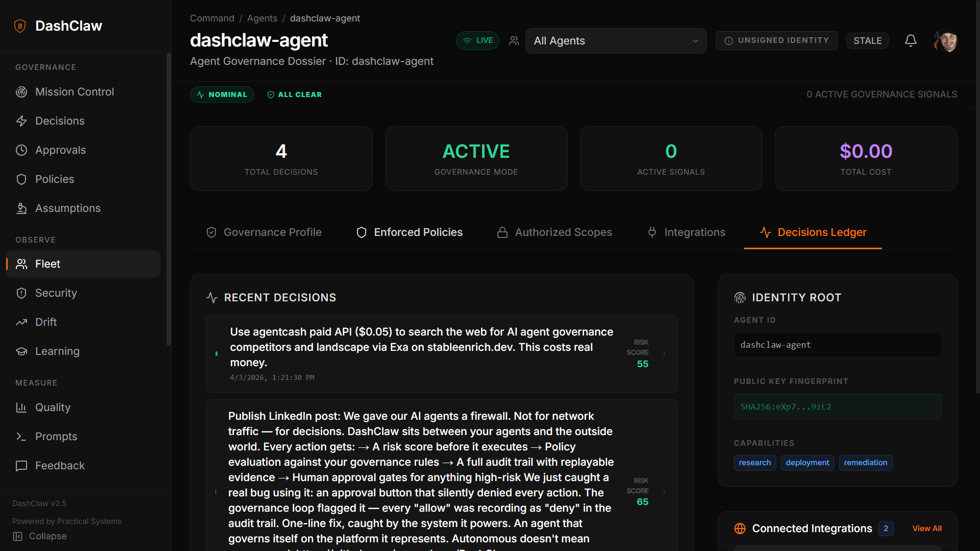Click risk score 55 value

[642, 364]
